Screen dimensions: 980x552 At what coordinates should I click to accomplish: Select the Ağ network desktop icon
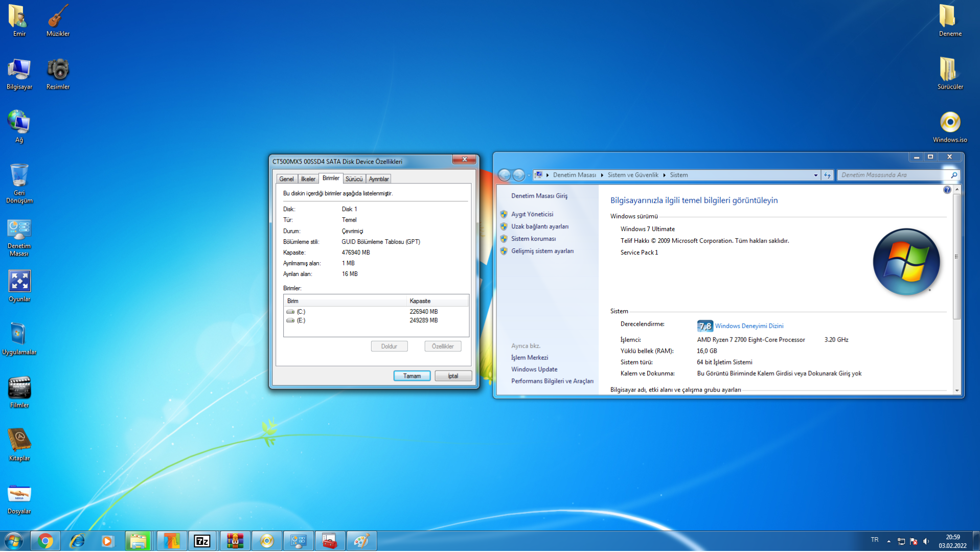(x=19, y=127)
